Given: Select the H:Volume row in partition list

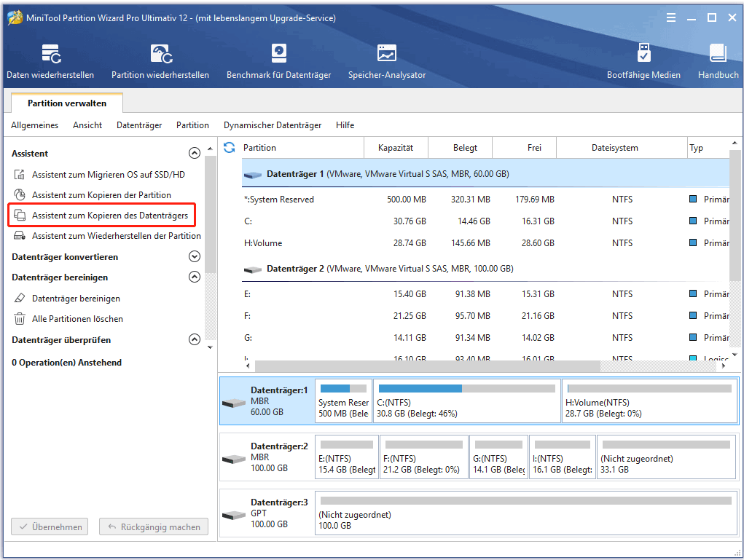Looking at the screenshot, I should (437, 243).
